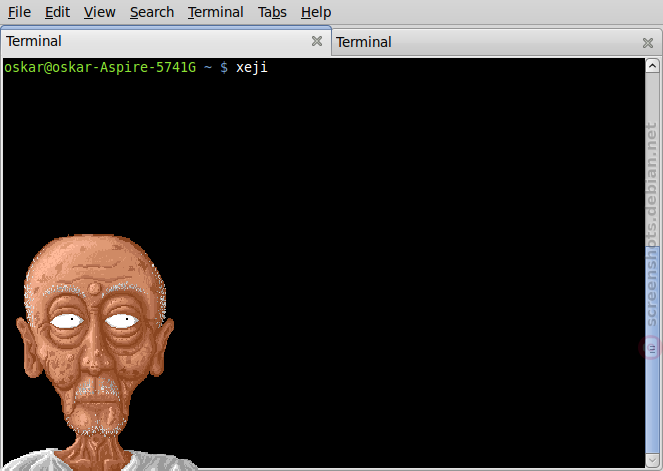Open the Tabs menu
Viewport: 663px width, 471px height.
point(272,12)
